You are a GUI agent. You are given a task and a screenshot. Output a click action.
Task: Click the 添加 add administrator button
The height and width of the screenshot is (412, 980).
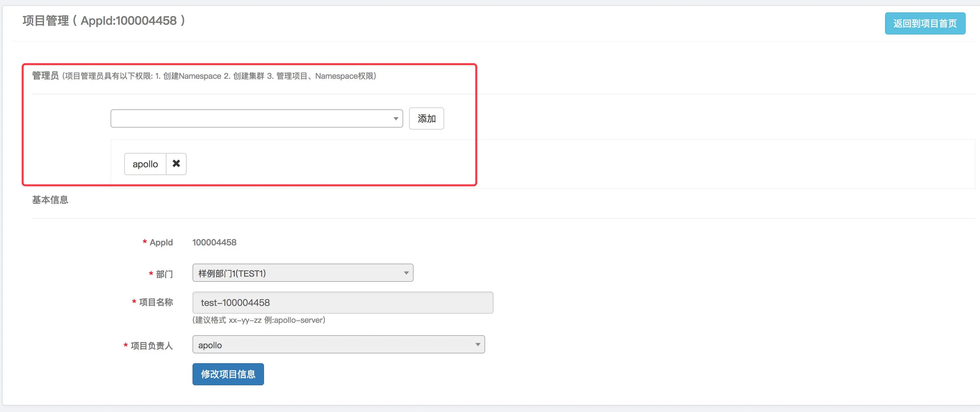[x=426, y=119]
